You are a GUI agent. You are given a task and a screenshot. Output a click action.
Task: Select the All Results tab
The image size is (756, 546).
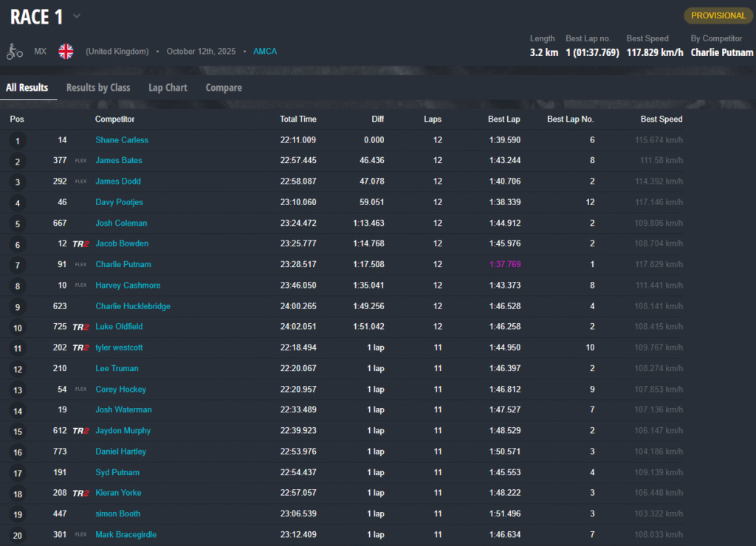(x=27, y=88)
